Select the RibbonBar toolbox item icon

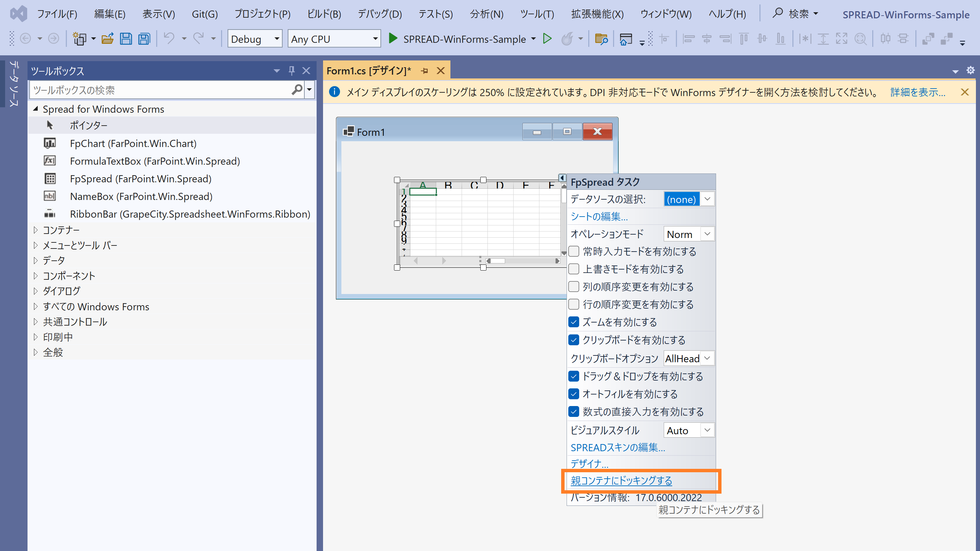(50, 214)
